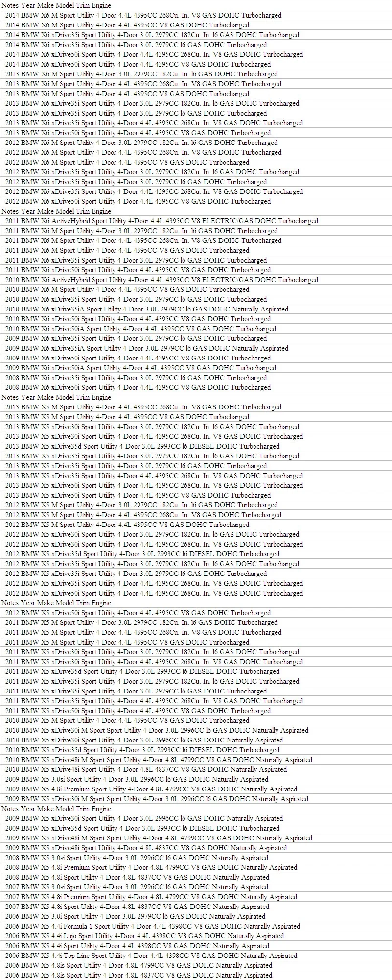
Task: Select the 2009 BMW X5 4.8i Premium row
Action: (196, 789)
